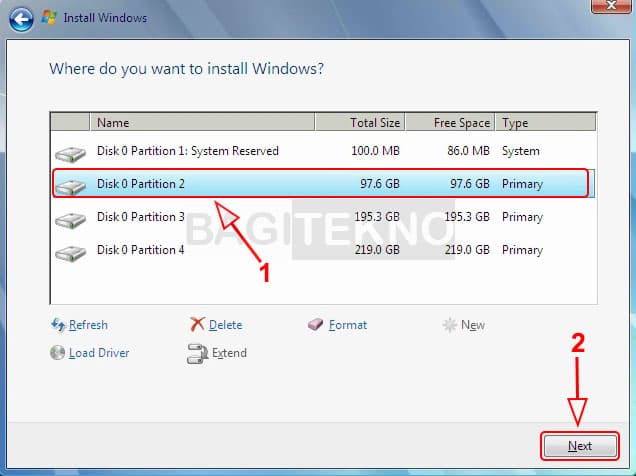Select the Disk 0 Partition 3 row
The height and width of the screenshot is (476, 636).
pos(323,217)
